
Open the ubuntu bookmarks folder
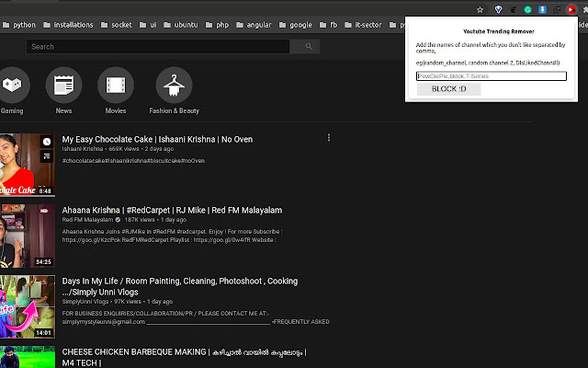181,25
